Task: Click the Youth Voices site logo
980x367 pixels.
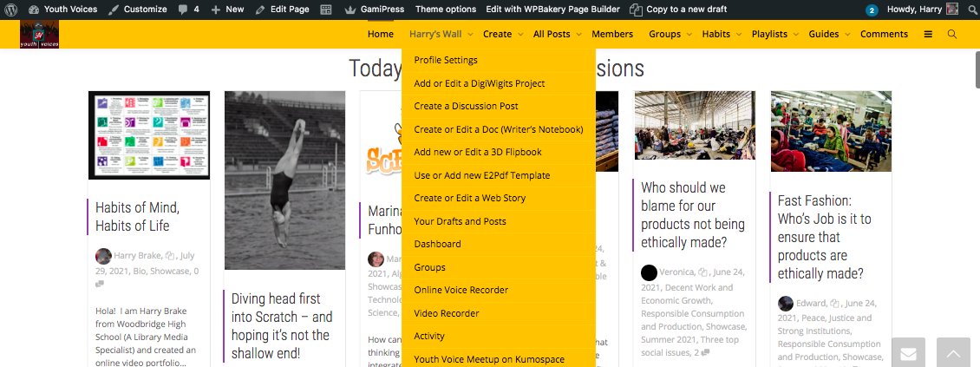Action: pyautogui.click(x=39, y=35)
